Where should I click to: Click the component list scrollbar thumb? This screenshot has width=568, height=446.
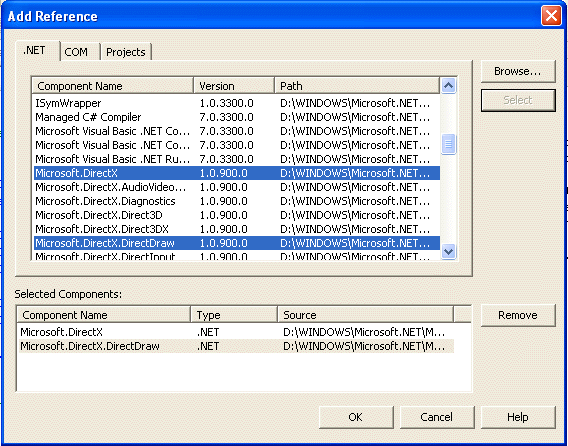tap(448, 144)
